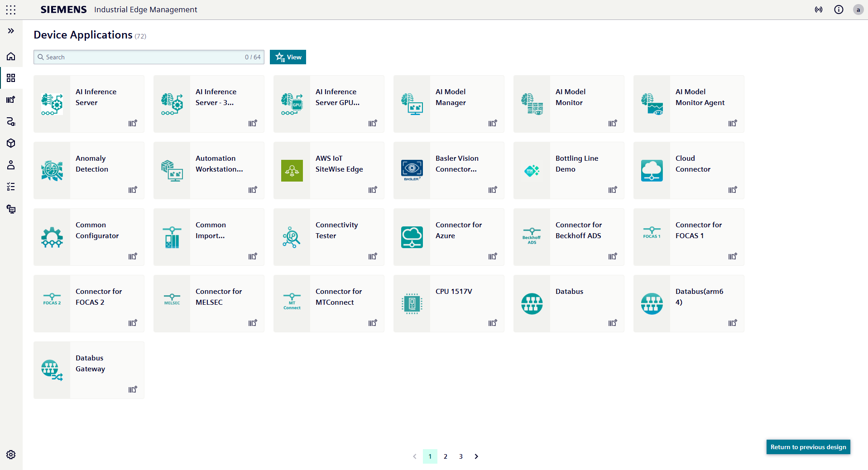868x470 pixels.
Task: Open Connector for Beckhoff ADS app
Action: (x=569, y=237)
